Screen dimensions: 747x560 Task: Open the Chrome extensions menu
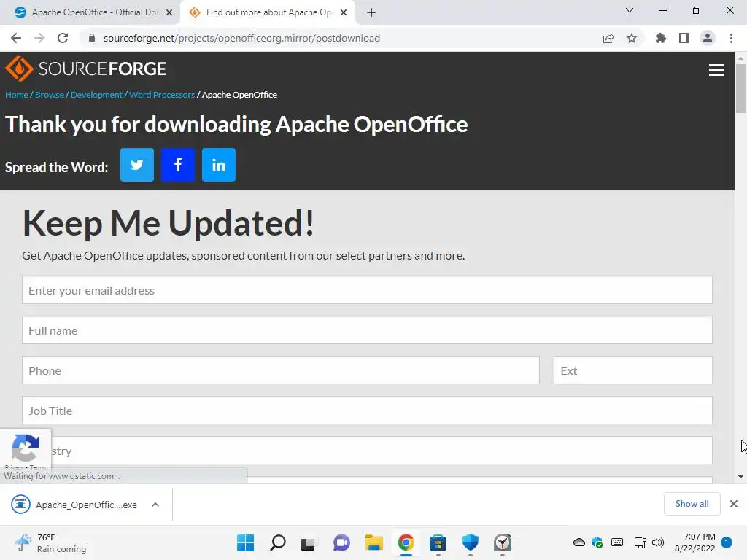[x=660, y=38]
